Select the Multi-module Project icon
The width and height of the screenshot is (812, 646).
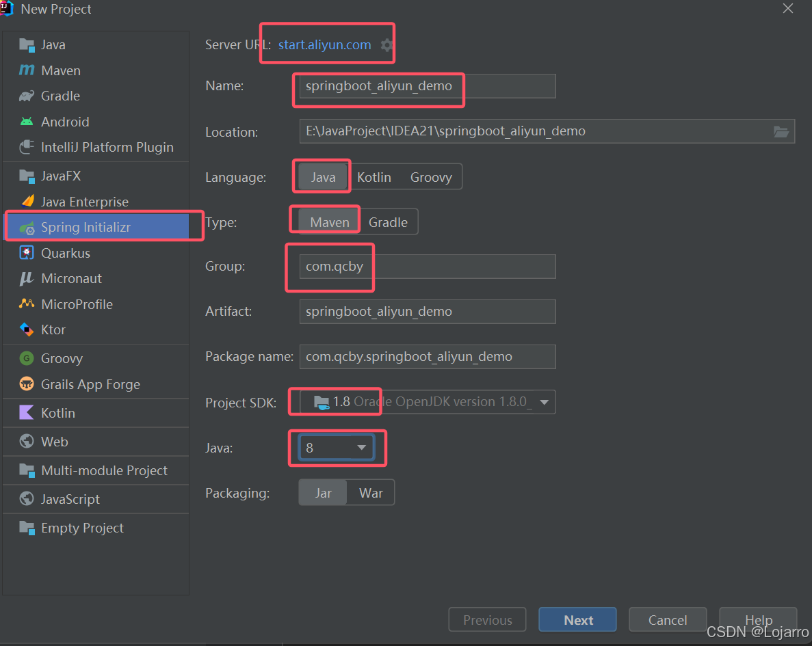pos(27,470)
